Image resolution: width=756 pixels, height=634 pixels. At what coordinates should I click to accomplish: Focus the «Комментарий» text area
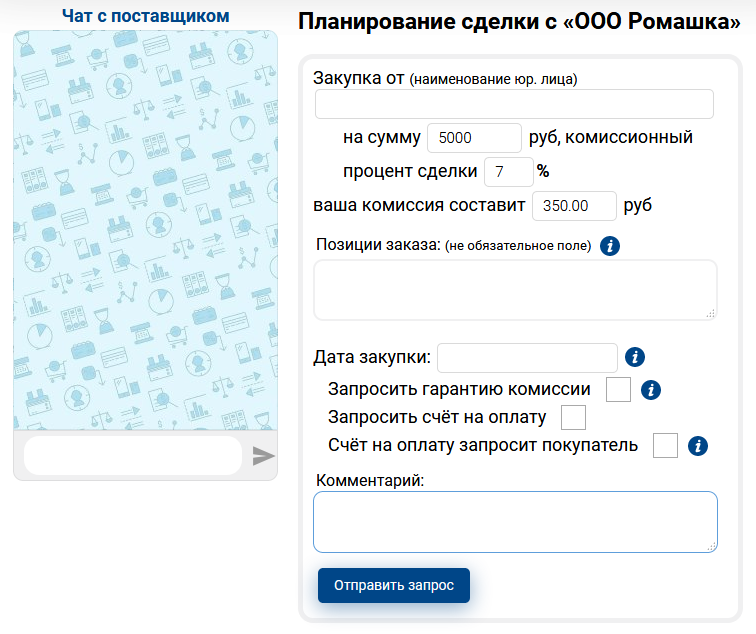tap(514, 521)
